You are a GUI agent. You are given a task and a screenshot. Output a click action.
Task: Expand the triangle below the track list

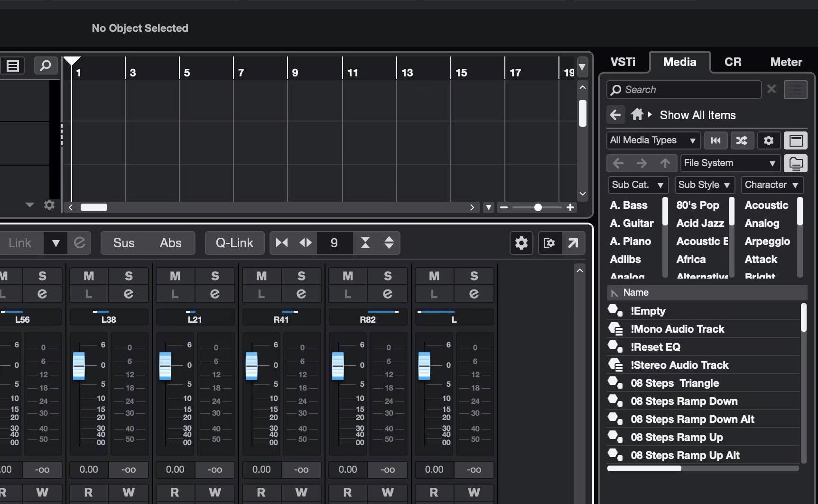coord(29,205)
